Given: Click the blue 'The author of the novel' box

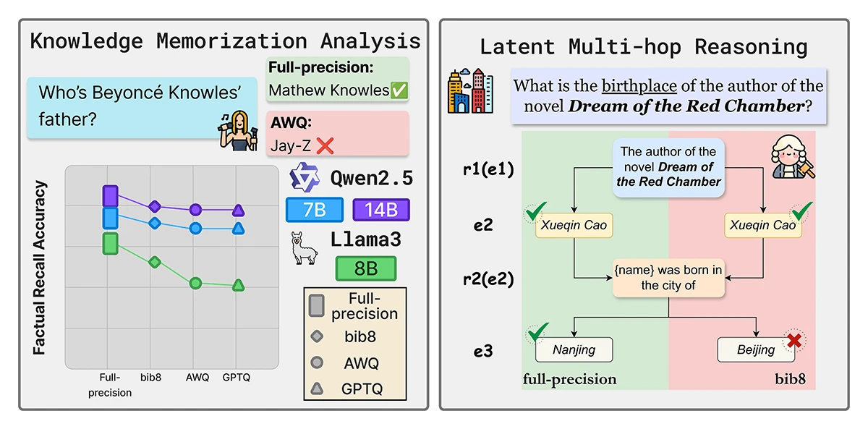Looking at the screenshot, I should [x=668, y=166].
